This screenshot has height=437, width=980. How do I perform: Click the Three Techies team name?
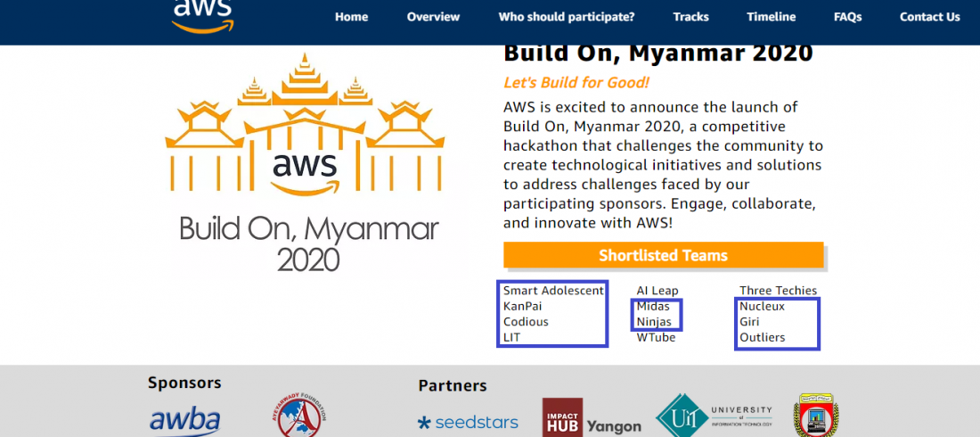pos(777,291)
